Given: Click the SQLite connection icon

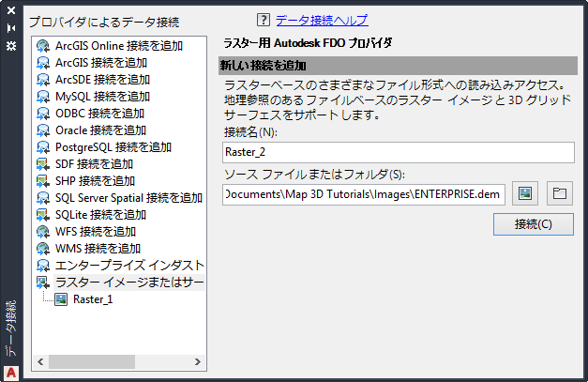Looking at the screenshot, I should pyautogui.click(x=43, y=215).
